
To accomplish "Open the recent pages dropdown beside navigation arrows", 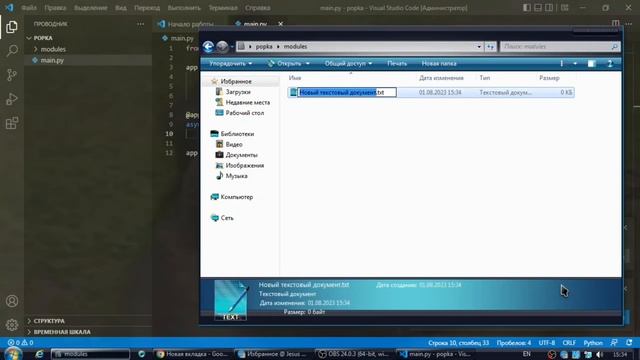I will pos(232,47).
